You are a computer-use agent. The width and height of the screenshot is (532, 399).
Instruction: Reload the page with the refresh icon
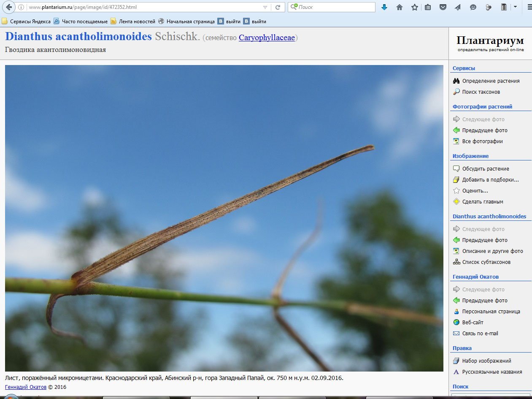(278, 7)
